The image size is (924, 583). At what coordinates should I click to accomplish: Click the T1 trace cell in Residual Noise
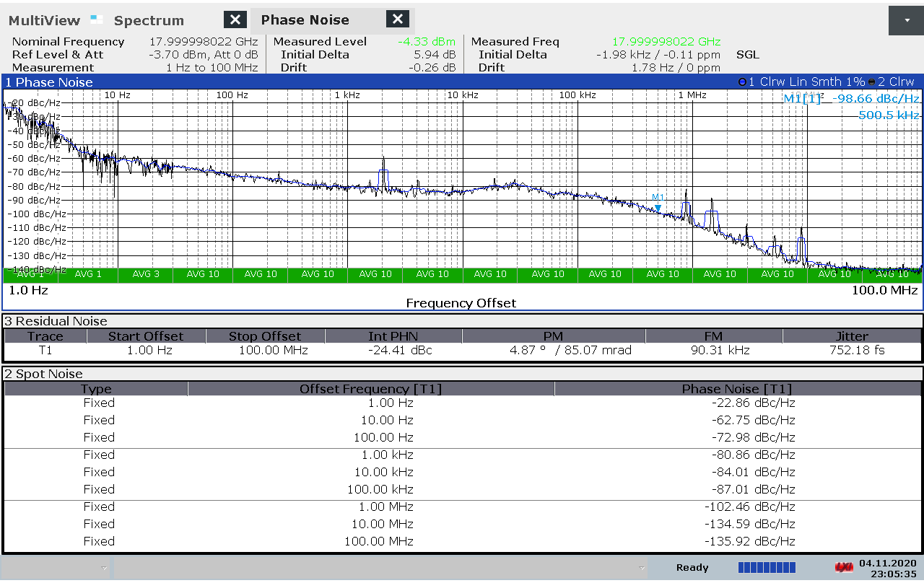[45, 351]
